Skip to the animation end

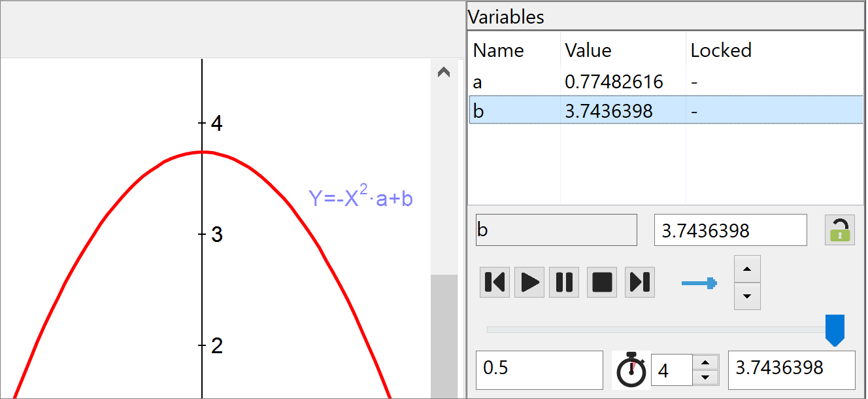[639, 282]
